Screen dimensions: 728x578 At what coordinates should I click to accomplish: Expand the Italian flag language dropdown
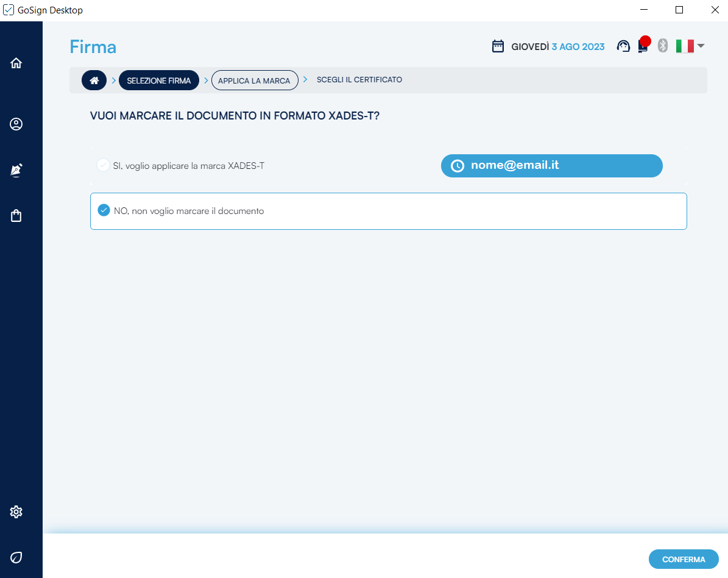[690, 46]
